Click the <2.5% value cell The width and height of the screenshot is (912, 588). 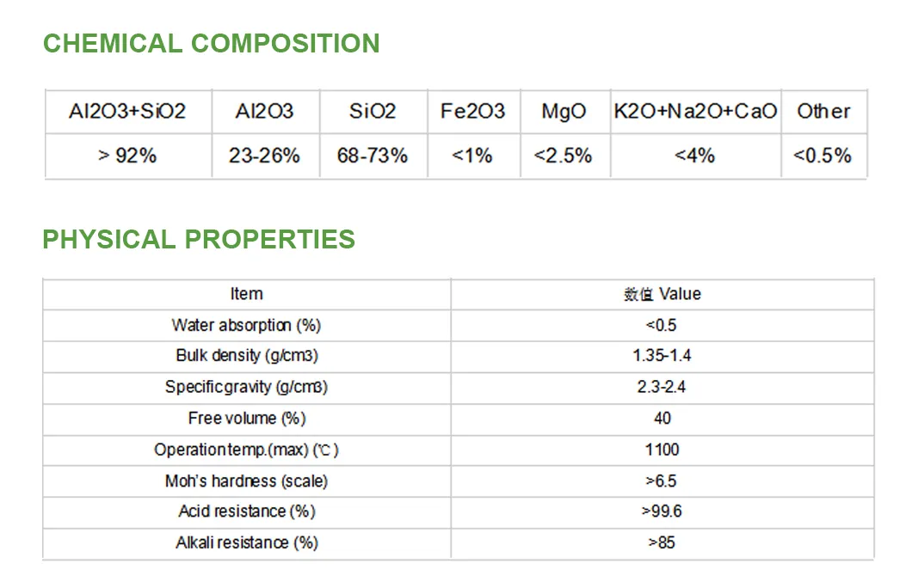pyautogui.click(x=564, y=156)
